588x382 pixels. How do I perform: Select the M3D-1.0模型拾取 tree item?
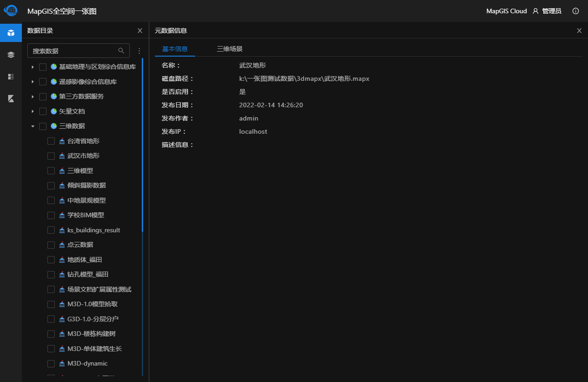click(x=93, y=304)
